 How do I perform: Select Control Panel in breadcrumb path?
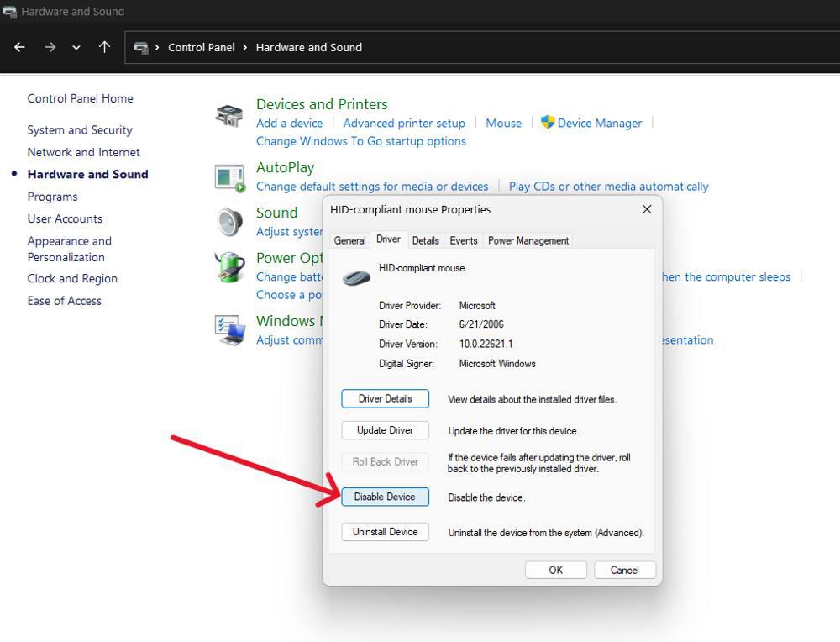click(202, 47)
